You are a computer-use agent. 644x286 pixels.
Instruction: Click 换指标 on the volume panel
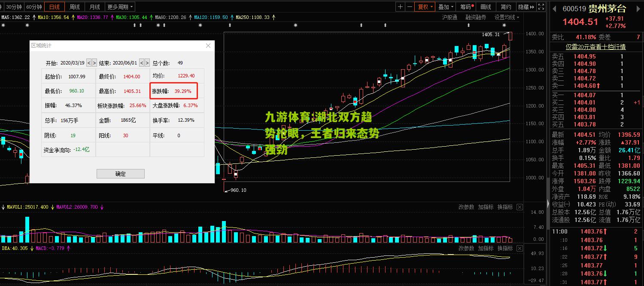click(505, 207)
